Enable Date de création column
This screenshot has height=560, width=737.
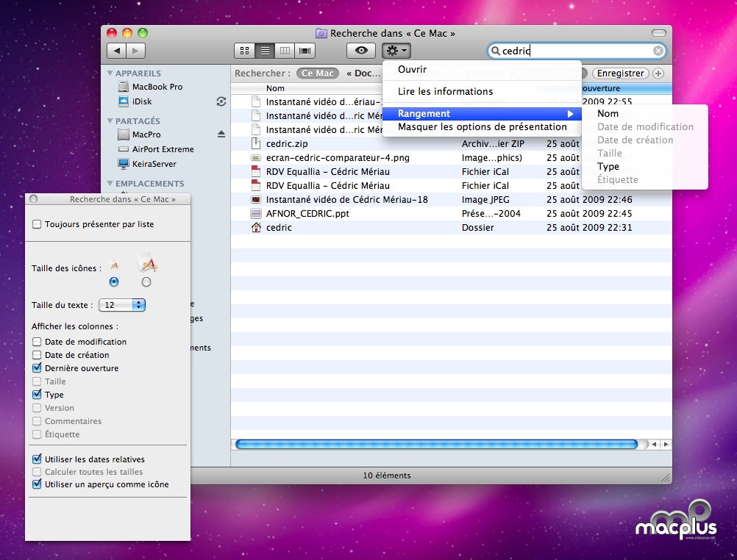pyautogui.click(x=37, y=355)
